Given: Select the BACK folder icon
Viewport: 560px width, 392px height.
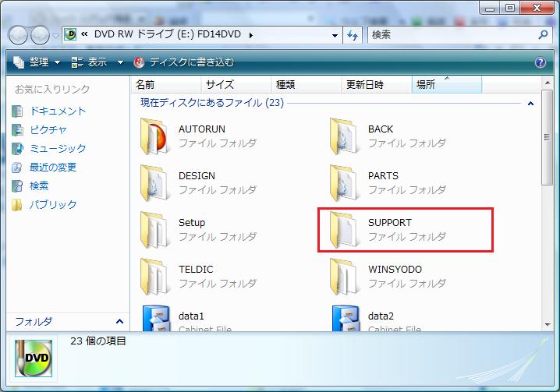Looking at the screenshot, I should (x=344, y=136).
